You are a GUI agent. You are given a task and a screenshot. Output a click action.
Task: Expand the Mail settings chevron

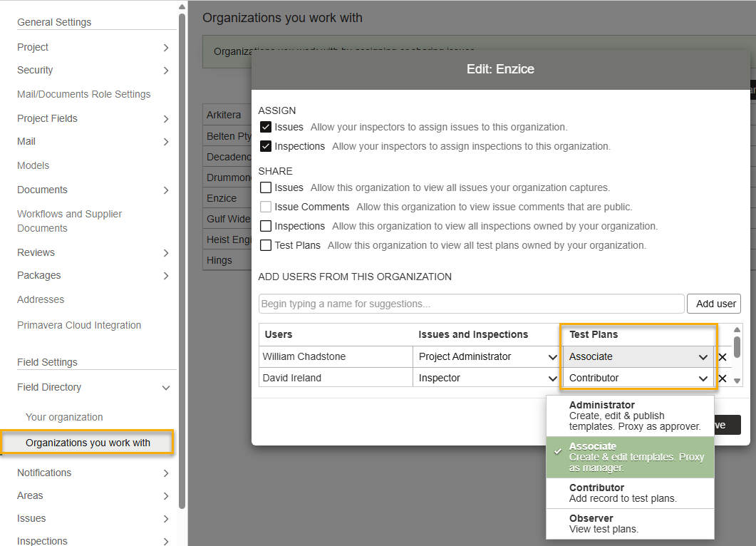(165, 142)
